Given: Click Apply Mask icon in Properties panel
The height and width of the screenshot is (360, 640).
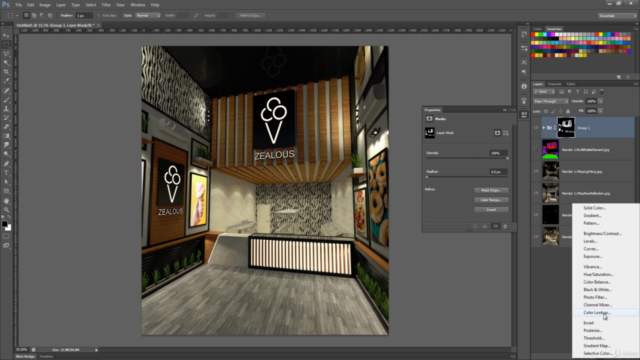Looking at the screenshot, I should tap(485, 226).
